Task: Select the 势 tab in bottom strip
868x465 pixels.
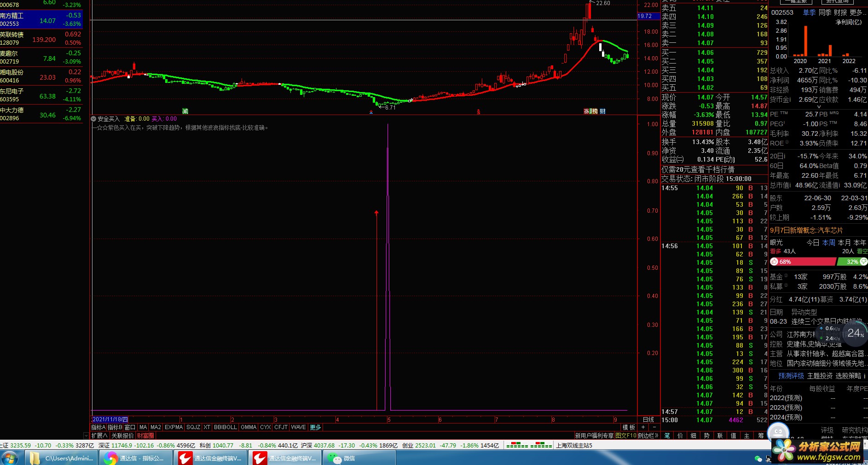Action: tap(707, 436)
